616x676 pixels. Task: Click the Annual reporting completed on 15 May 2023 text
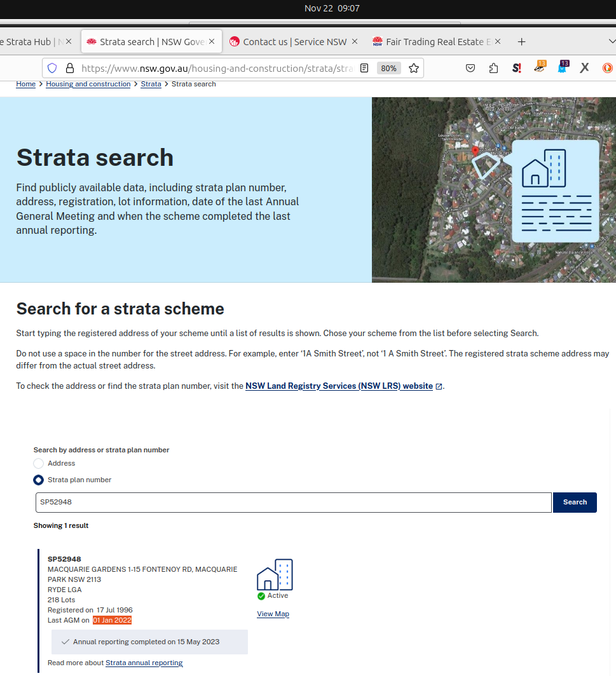[x=146, y=642]
